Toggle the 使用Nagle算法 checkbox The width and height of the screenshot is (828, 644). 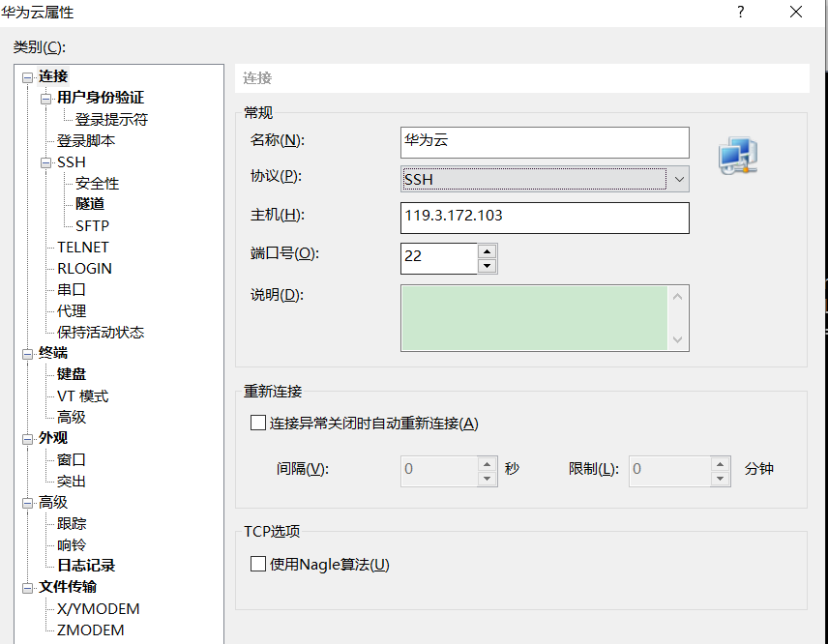257,564
